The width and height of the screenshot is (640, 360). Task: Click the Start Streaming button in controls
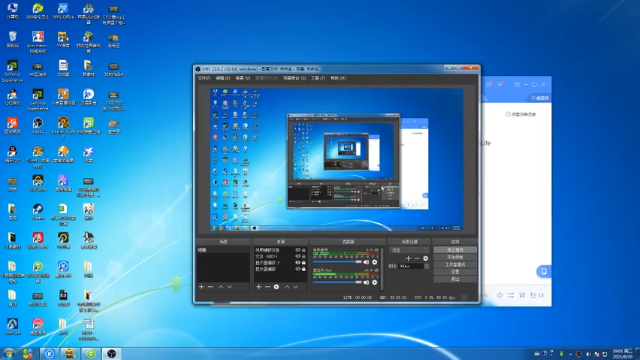[455, 250]
